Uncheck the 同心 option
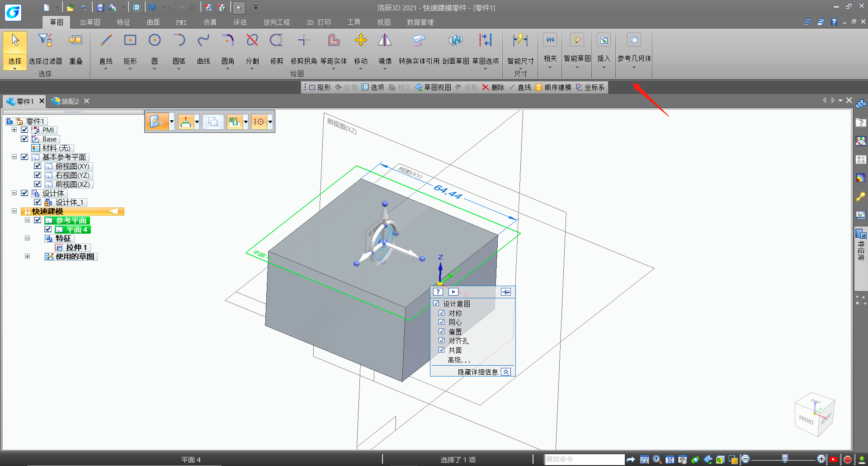 [442, 322]
